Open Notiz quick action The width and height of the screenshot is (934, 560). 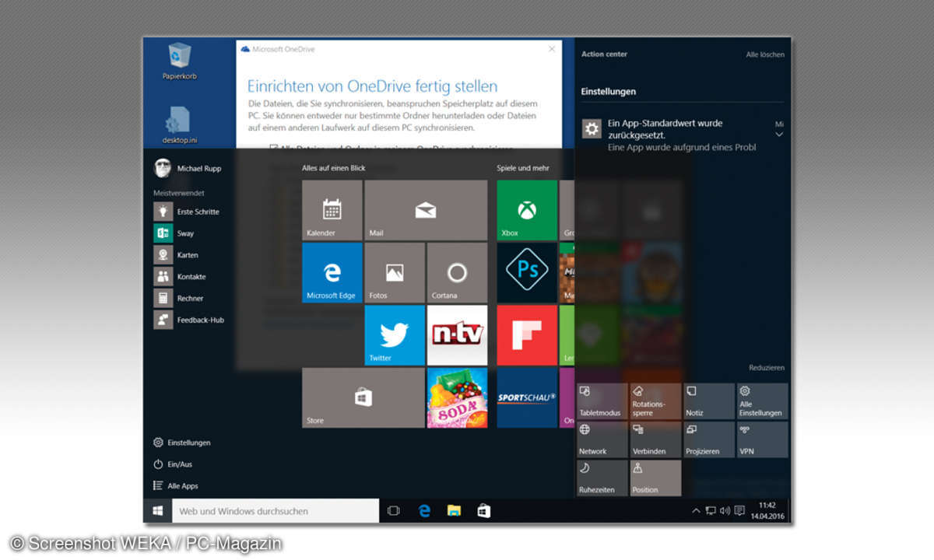709,401
